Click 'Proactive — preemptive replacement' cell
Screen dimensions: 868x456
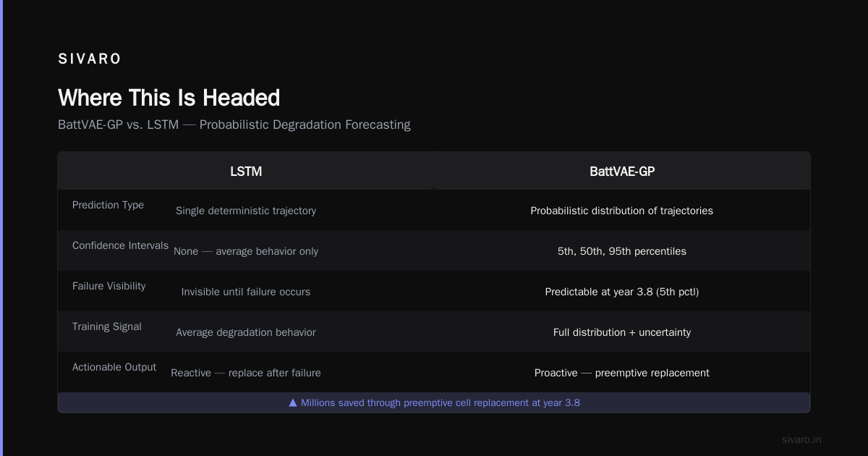622,373
